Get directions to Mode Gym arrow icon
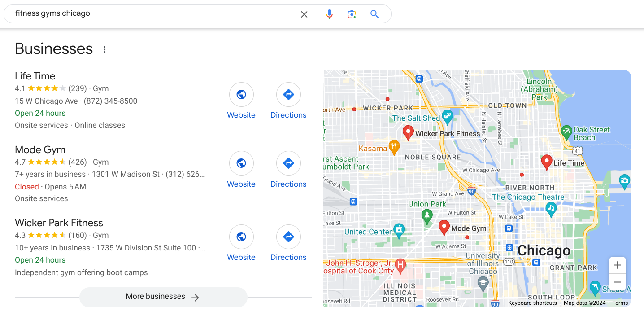 [288, 163]
